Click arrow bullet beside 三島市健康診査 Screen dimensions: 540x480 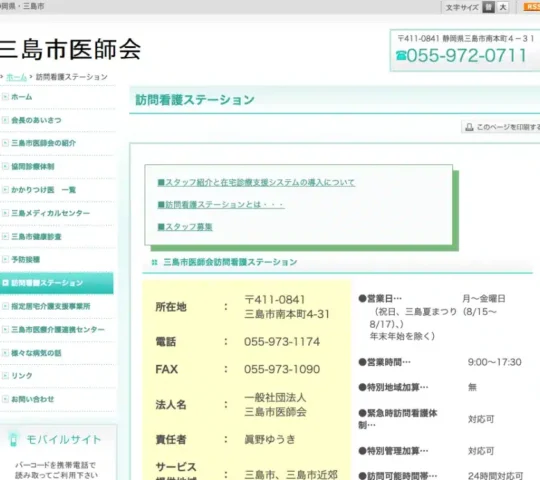[x=5, y=237]
